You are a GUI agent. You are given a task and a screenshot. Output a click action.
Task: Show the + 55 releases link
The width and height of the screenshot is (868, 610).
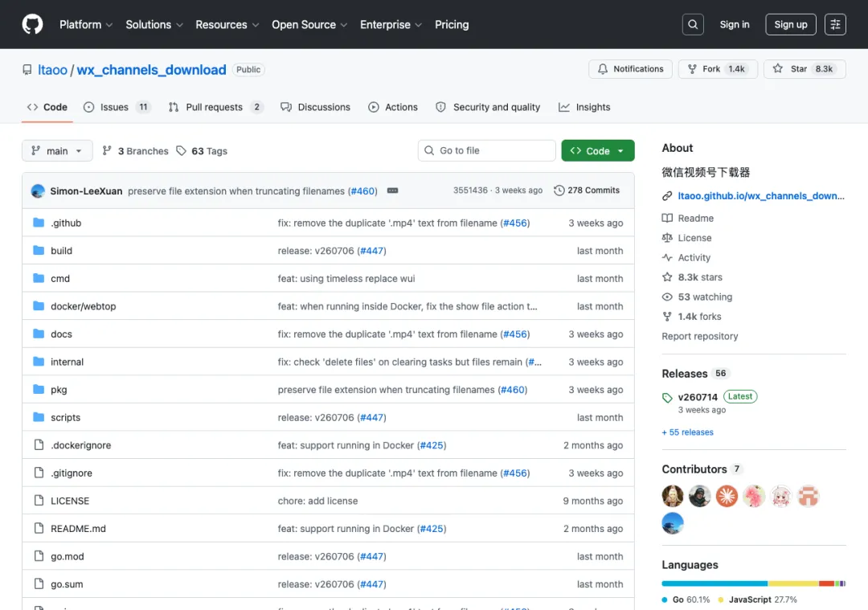click(x=687, y=432)
